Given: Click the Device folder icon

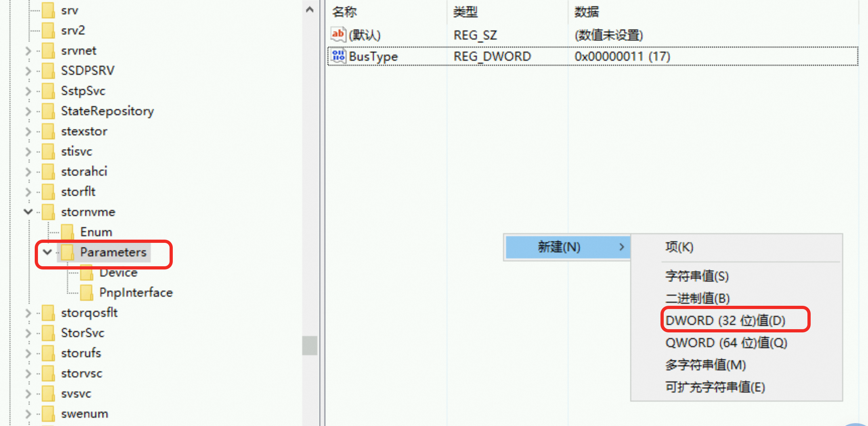Looking at the screenshot, I should (x=87, y=272).
